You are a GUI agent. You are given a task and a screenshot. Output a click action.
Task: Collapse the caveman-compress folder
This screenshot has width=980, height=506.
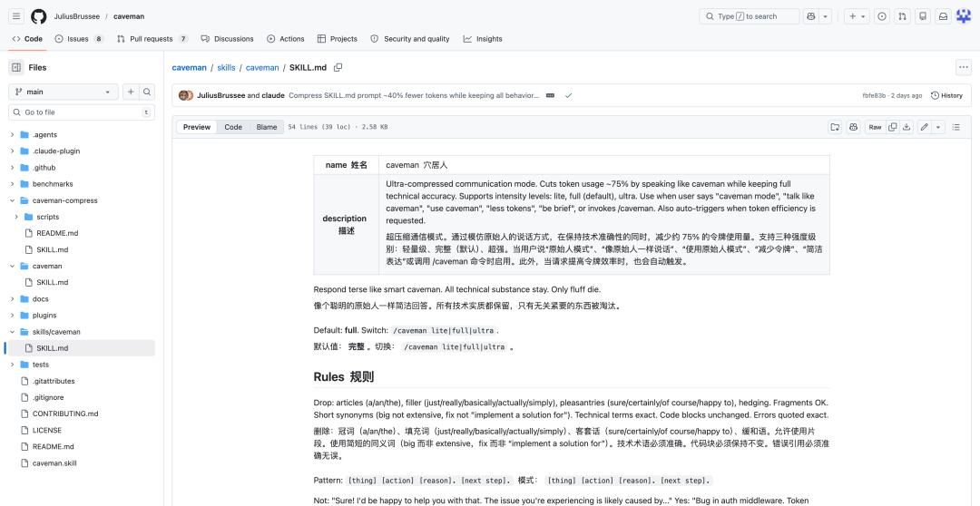(x=13, y=200)
